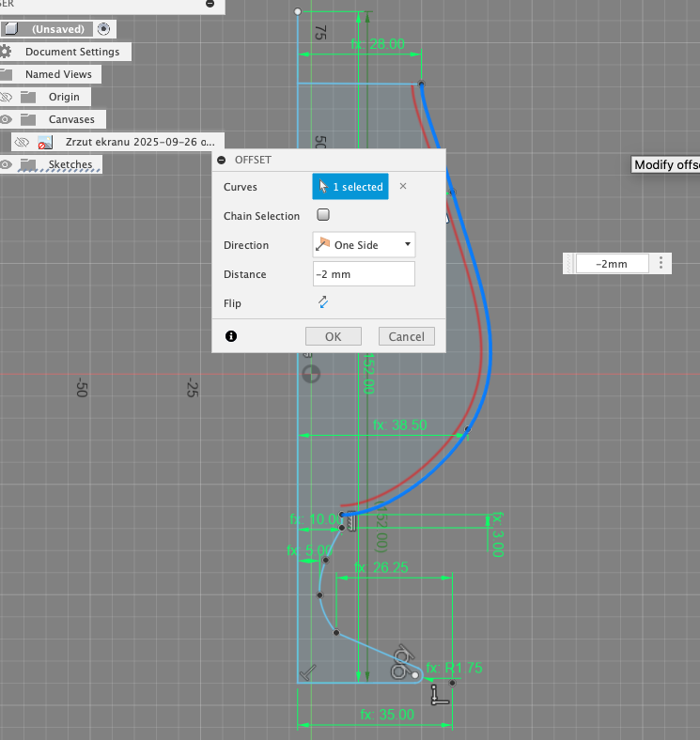The height and width of the screenshot is (740, 700).
Task: Click the Flip direction icon
Action: (323, 302)
